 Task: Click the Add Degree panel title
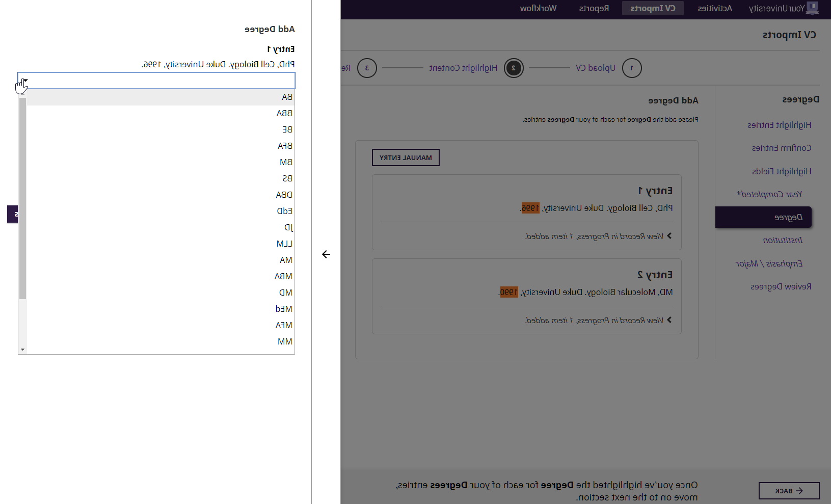point(270,29)
